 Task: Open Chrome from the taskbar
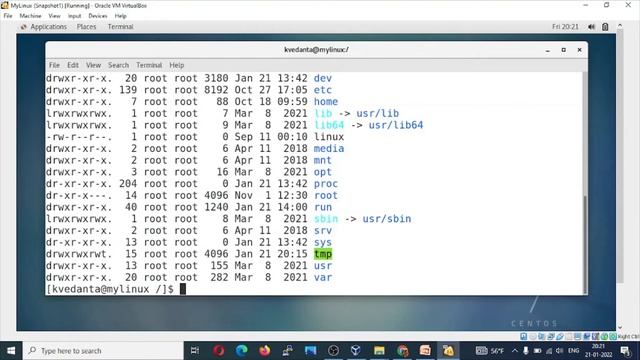pyautogui.click(x=402, y=351)
